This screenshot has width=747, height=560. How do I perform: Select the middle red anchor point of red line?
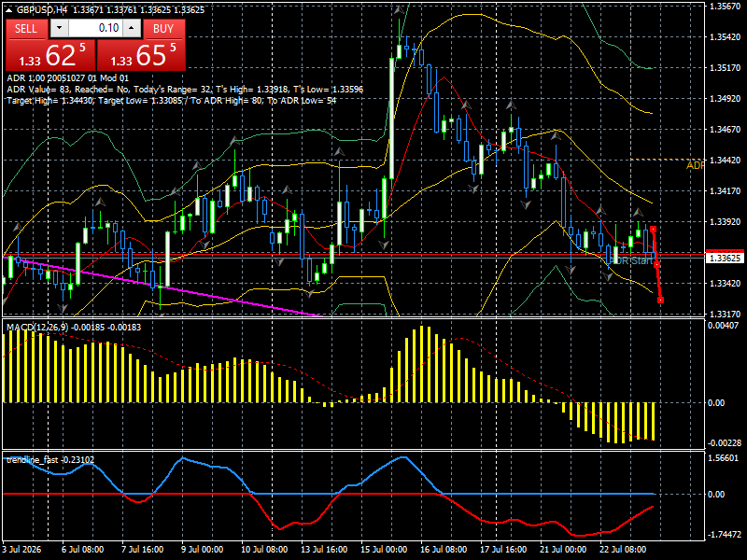click(657, 264)
